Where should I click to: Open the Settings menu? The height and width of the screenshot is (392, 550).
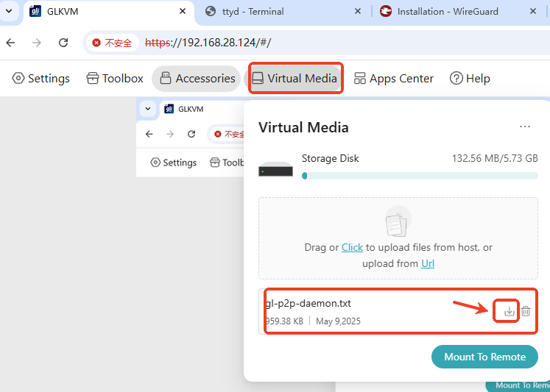(40, 79)
